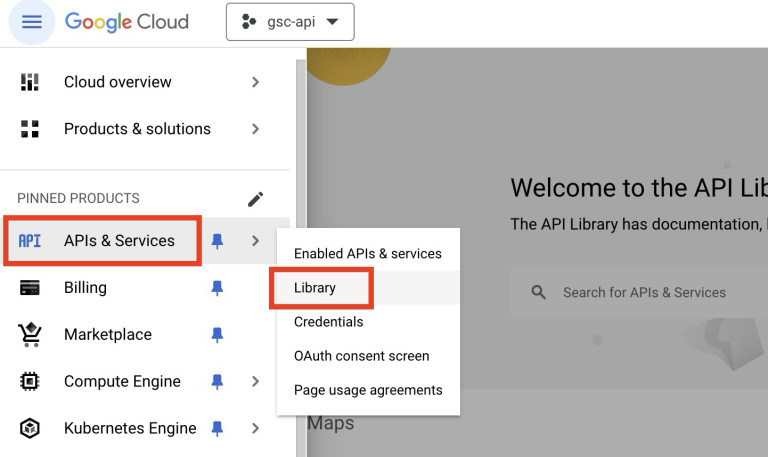Unpin Compute Engine
Viewport: 768px width, 457px height.
pos(217,381)
